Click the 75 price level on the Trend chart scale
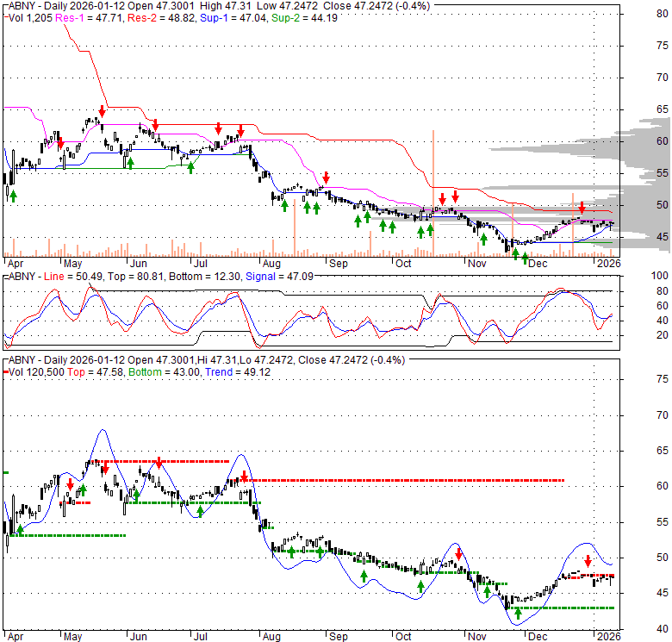 pyautogui.click(x=663, y=379)
